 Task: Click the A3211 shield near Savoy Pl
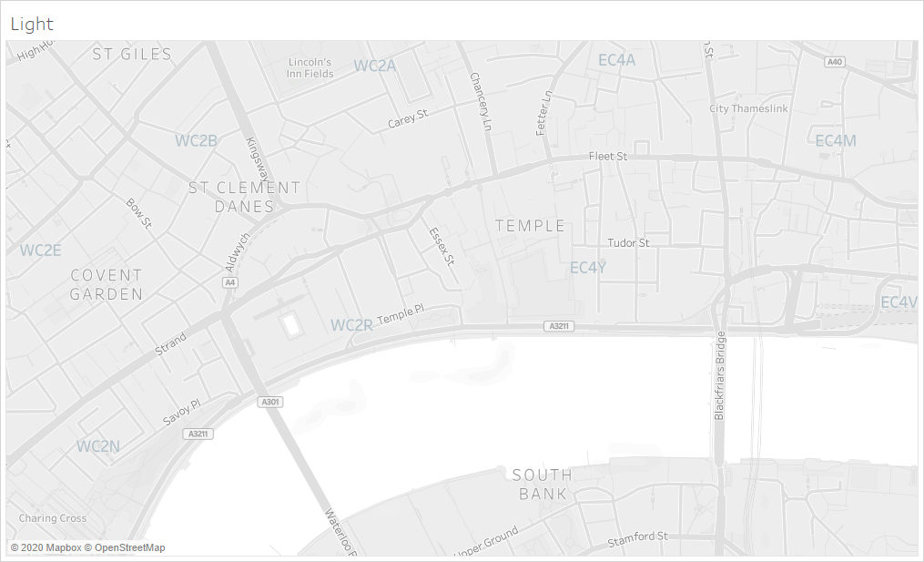(x=198, y=434)
